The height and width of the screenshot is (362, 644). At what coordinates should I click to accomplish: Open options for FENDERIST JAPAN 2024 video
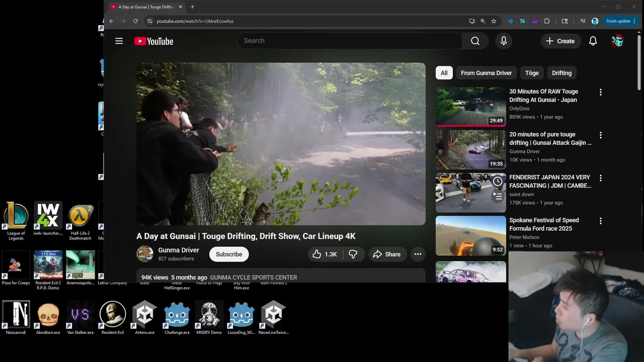click(x=600, y=178)
